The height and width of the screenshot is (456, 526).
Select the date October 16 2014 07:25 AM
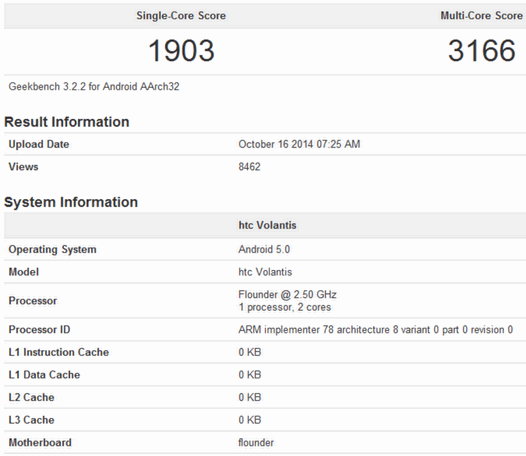pos(299,144)
